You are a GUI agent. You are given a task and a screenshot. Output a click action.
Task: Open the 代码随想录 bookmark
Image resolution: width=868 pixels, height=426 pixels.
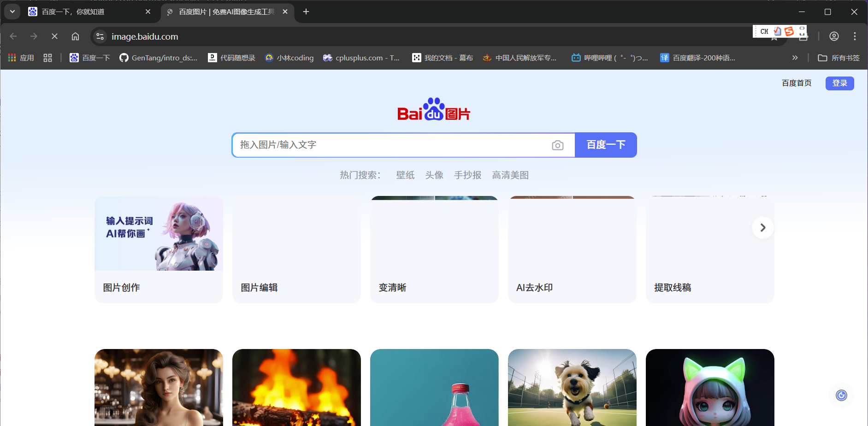[231, 58]
